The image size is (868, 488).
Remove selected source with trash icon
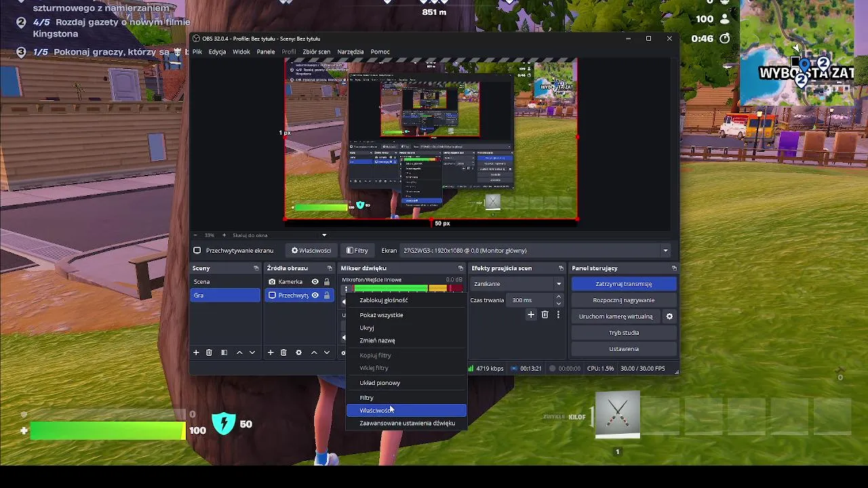[x=283, y=352]
